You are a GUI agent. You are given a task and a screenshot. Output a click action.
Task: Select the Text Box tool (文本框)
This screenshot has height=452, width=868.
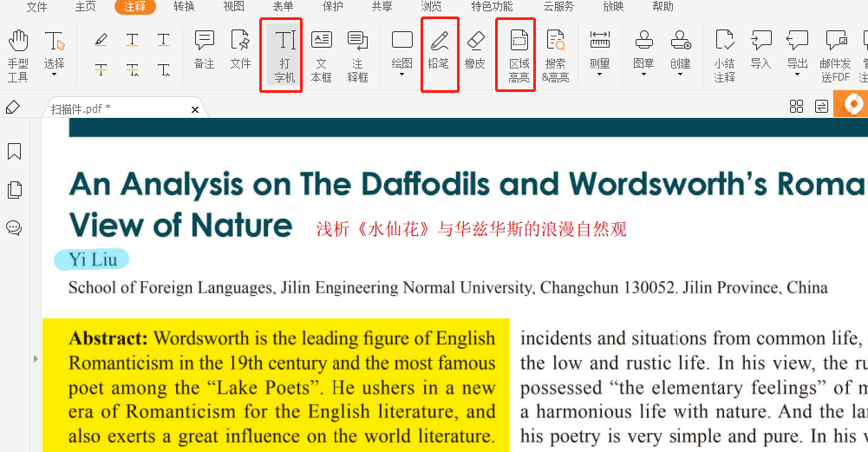321,56
